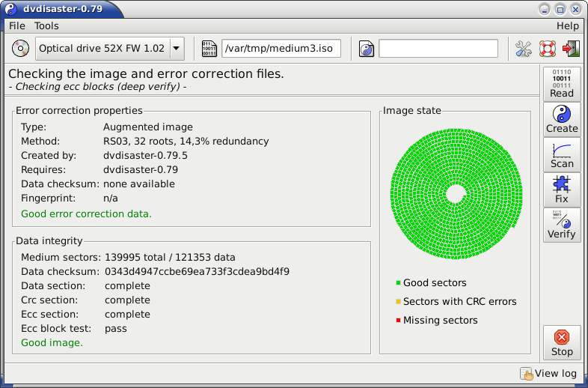
Task: Open the Tools menu
Action: pyautogui.click(x=46, y=25)
